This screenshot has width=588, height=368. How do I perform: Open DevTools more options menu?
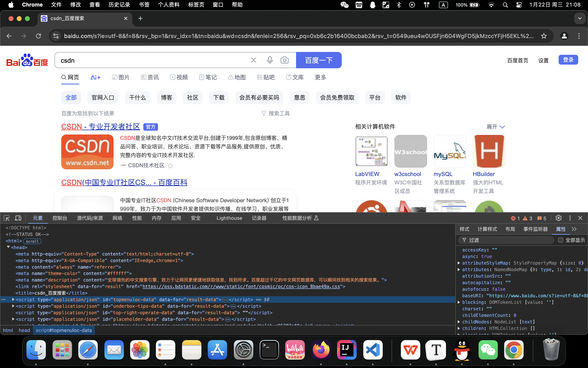click(570, 218)
